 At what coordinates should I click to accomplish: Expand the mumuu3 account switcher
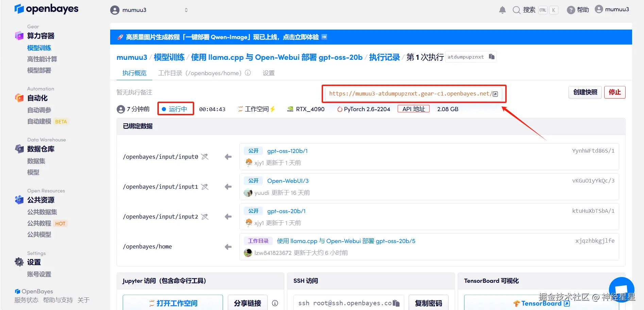click(x=186, y=10)
